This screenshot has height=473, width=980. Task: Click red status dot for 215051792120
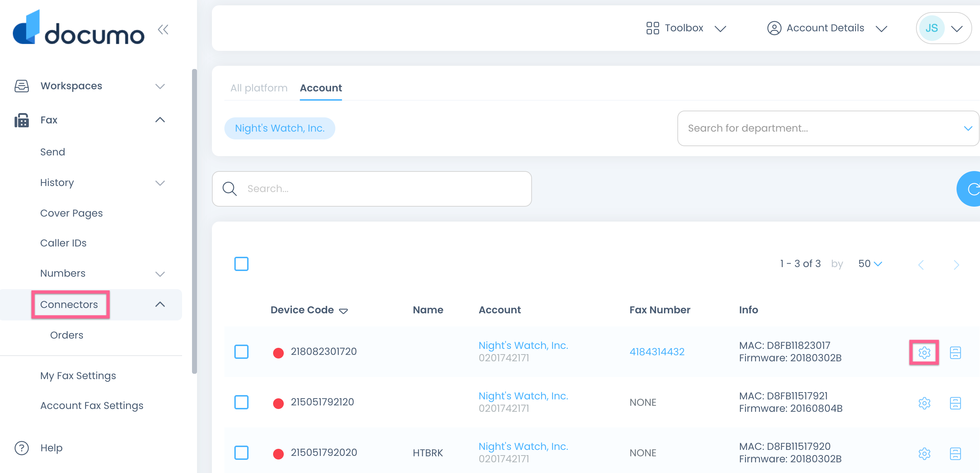pyautogui.click(x=278, y=403)
